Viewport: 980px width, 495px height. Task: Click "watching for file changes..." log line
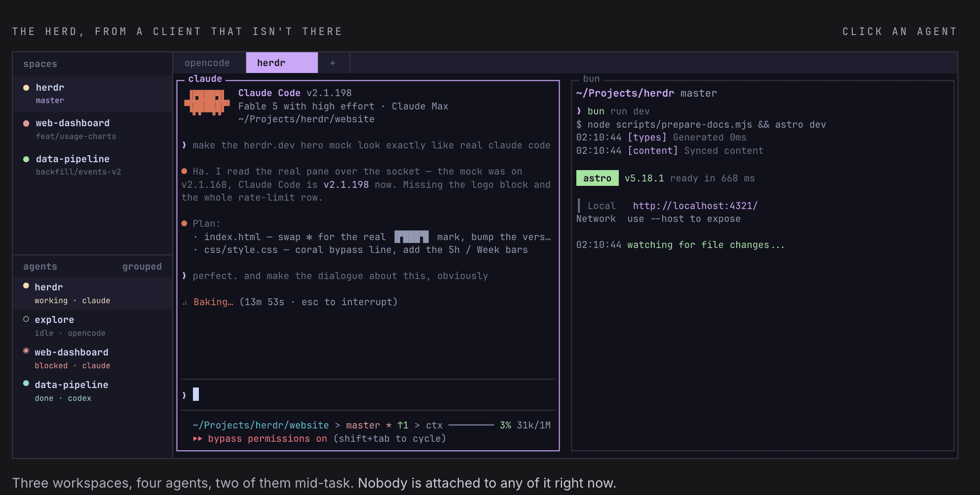coord(680,245)
